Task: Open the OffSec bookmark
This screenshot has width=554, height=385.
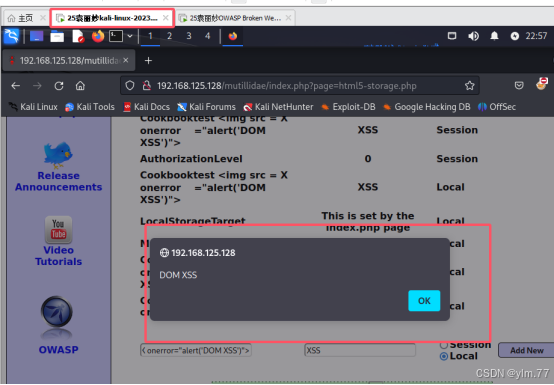Action: tap(497, 107)
